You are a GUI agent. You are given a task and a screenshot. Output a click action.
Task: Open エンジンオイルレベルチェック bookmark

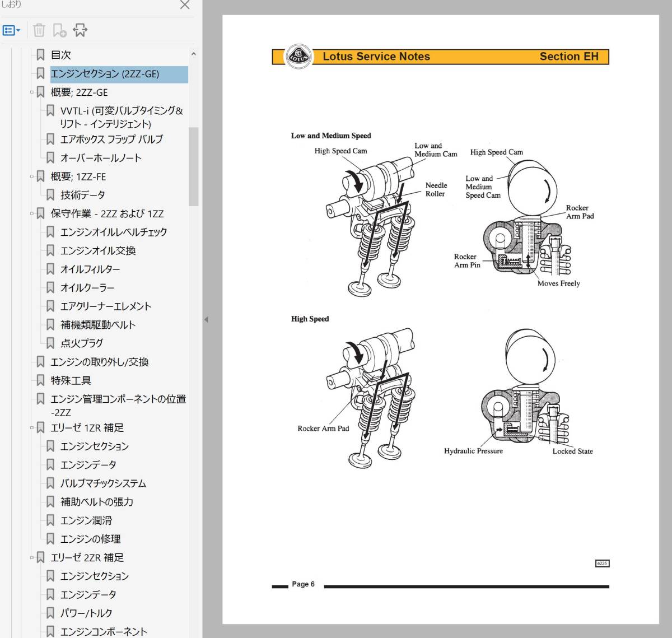pyautogui.click(x=114, y=232)
